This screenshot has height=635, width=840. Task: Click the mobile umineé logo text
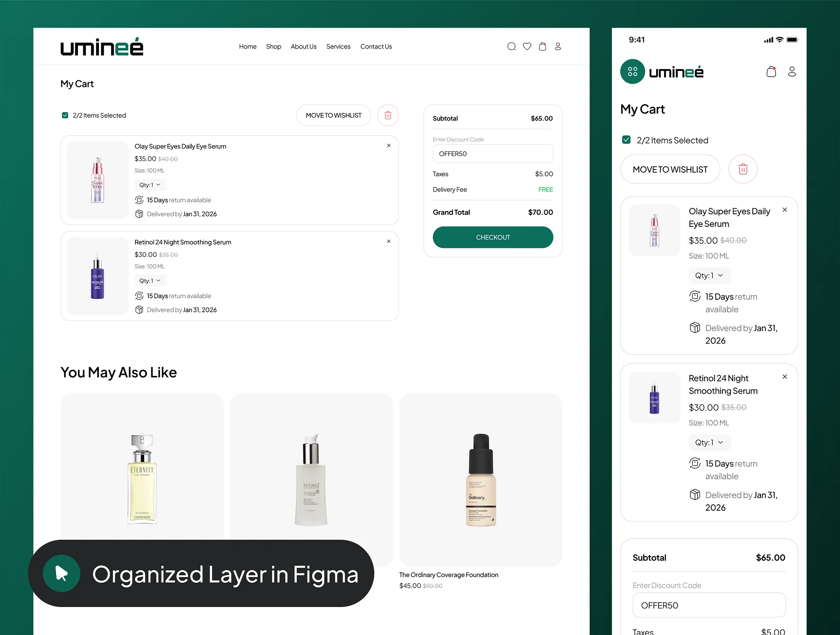tap(676, 72)
